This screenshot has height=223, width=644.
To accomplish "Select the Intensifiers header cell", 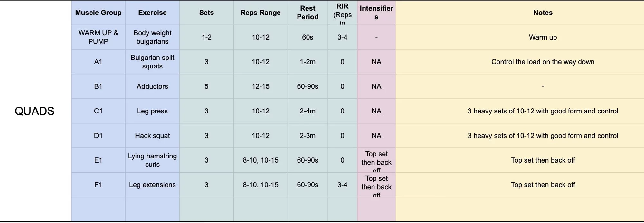I will (x=376, y=13).
